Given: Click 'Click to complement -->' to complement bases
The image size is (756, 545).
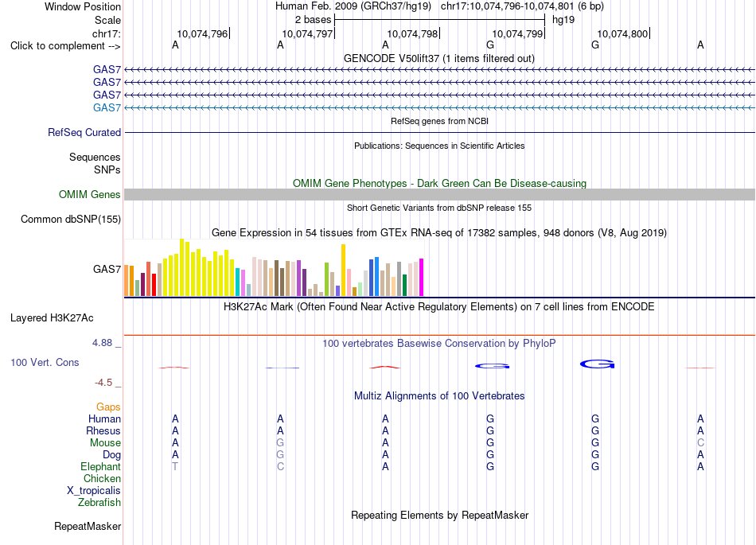Looking at the screenshot, I should tap(65, 46).
